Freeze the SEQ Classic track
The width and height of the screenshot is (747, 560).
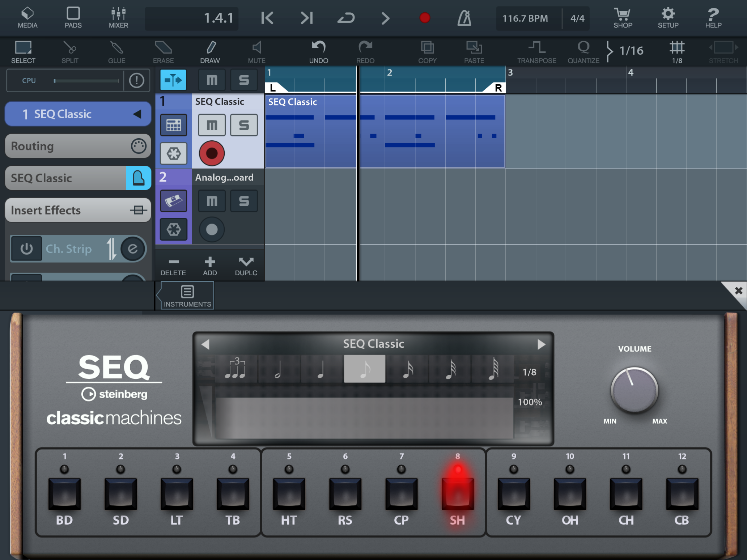pyautogui.click(x=174, y=153)
